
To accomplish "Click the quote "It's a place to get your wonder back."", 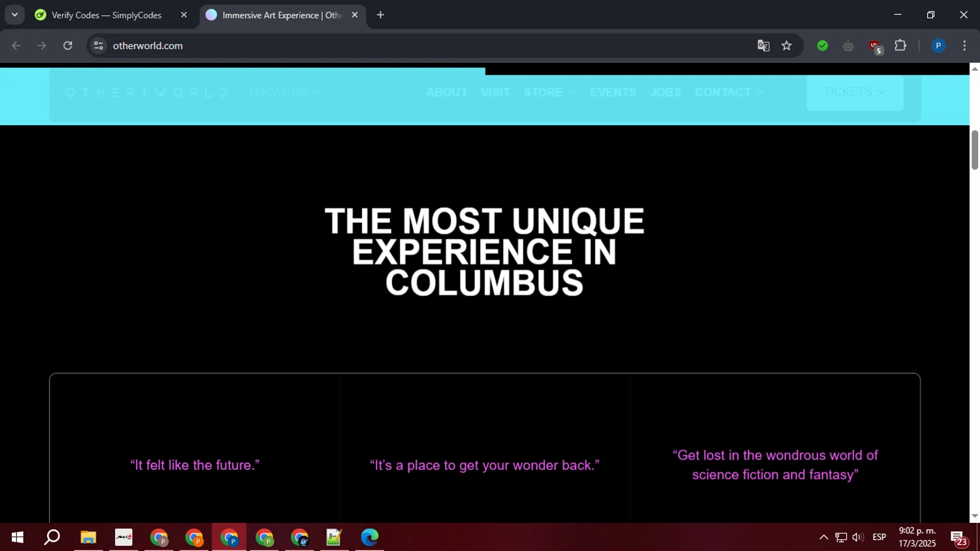I will (x=485, y=465).
